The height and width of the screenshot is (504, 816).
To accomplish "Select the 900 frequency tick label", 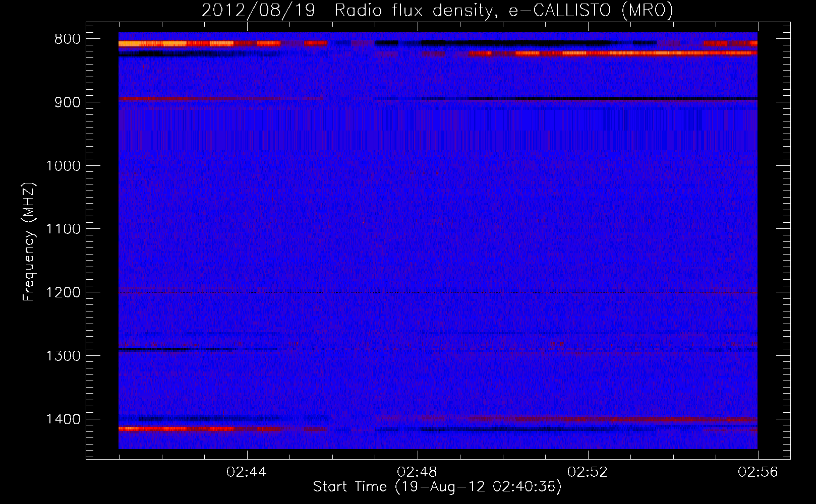I will (67, 102).
